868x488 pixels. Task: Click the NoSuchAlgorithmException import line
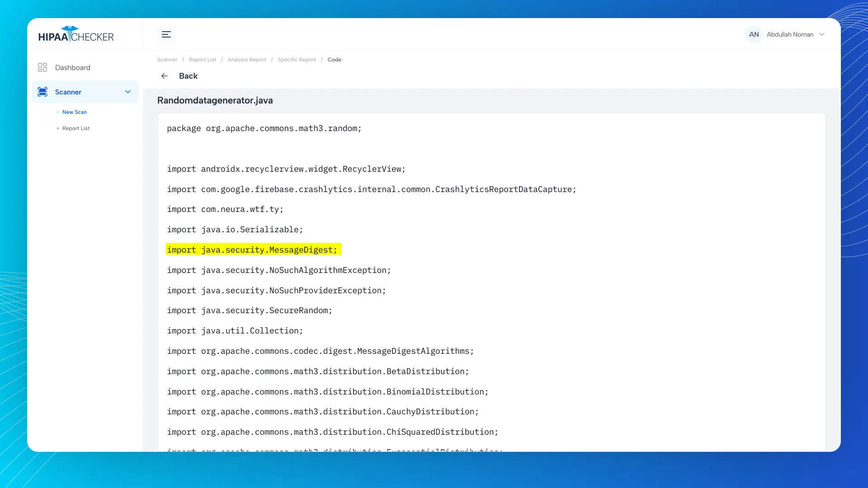click(x=279, y=270)
